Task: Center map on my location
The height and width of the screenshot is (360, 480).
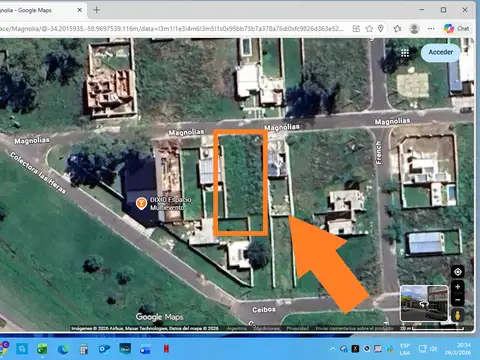Action: pos(458,272)
